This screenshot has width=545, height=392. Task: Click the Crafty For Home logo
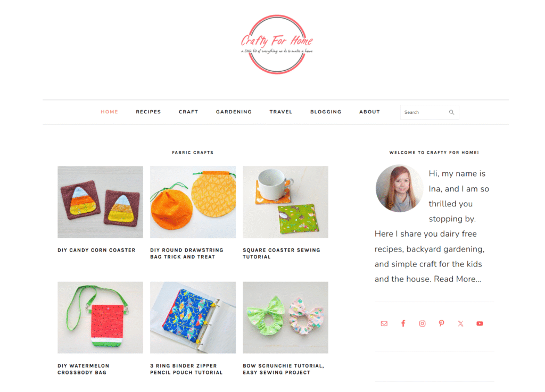pyautogui.click(x=277, y=45)
